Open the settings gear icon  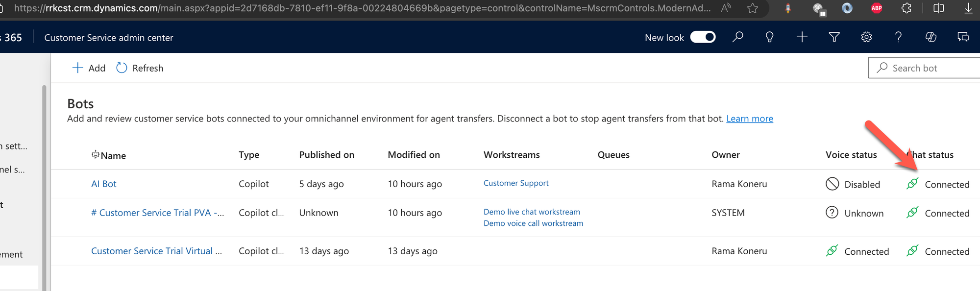tap(866, 37)
